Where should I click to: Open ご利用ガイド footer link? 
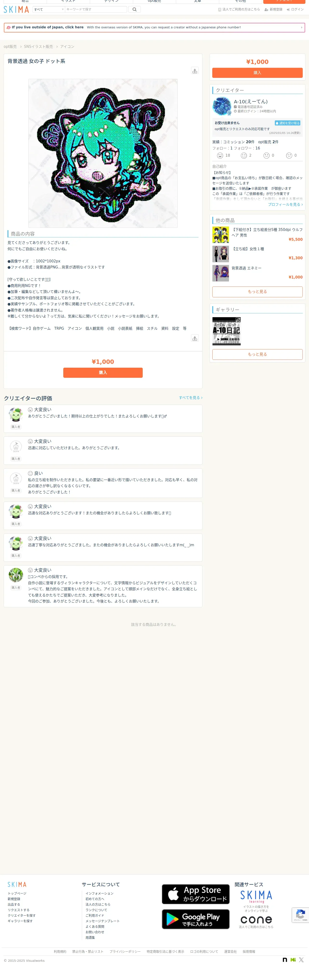point(95,916)
